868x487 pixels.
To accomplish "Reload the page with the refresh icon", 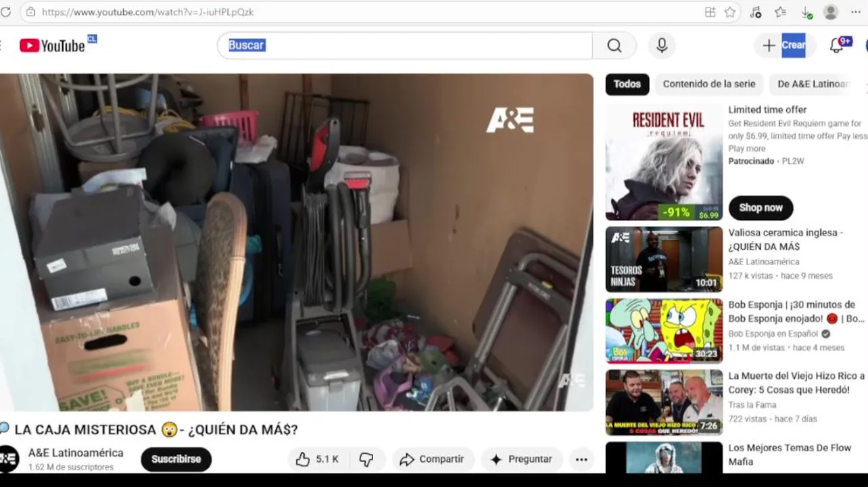I will (6, 12).
